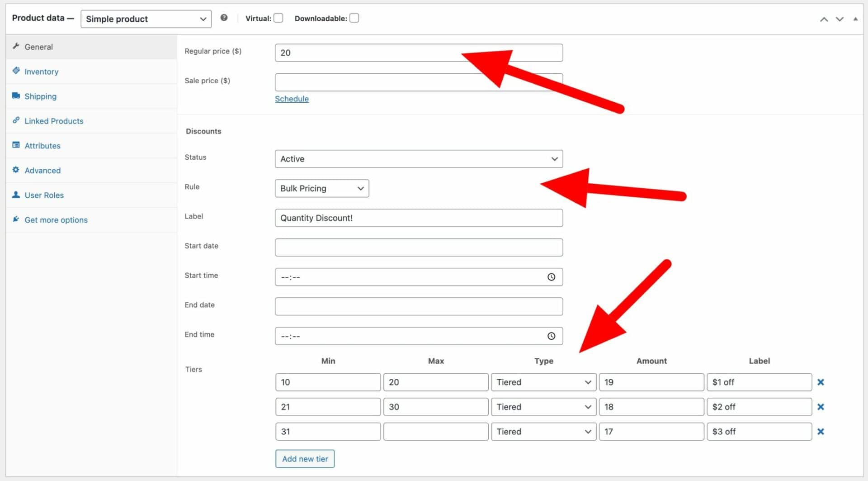Click the End date field
This screenshot has height=481, width=868.
pos(419,306)
